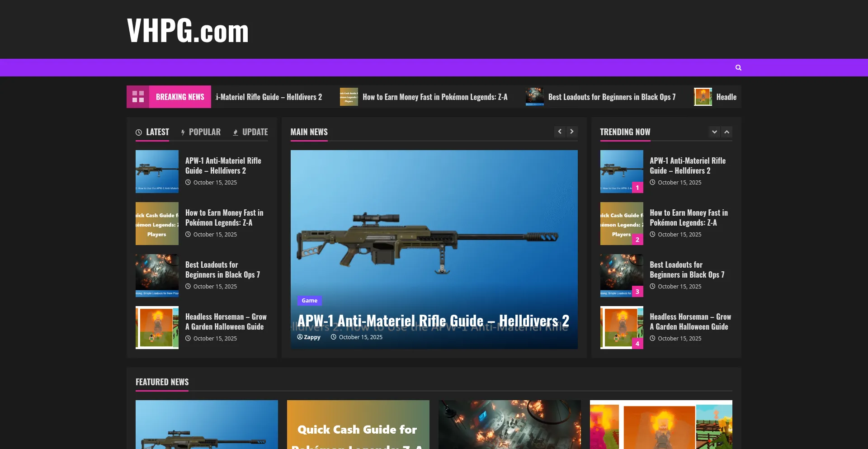Switch to the Update tab

pos(250,132)
